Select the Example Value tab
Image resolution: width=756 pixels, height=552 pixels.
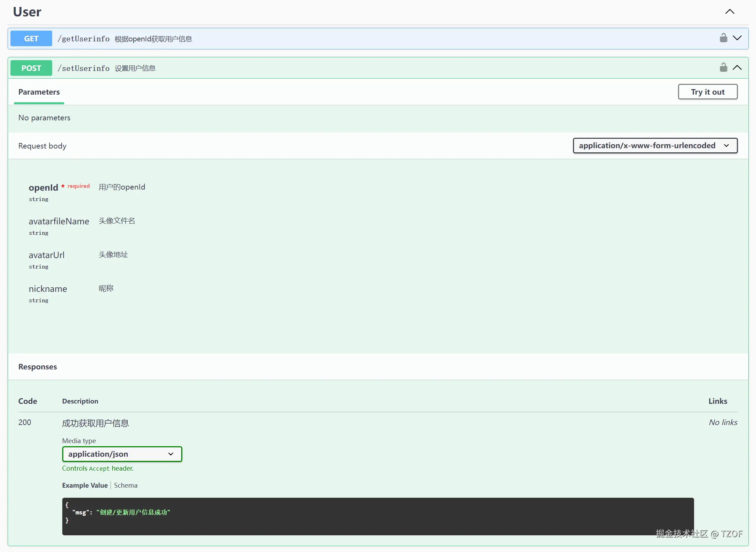click(x=85, y=485)
